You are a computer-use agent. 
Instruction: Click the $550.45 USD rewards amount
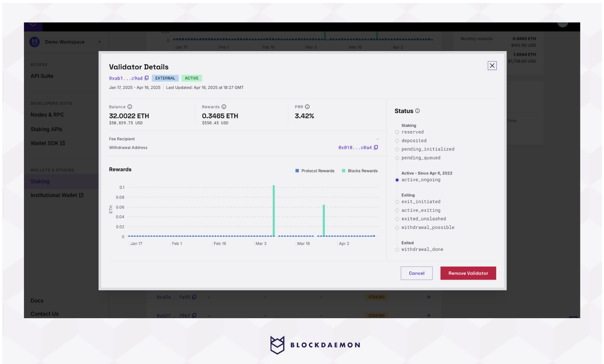tap(215, 123)
